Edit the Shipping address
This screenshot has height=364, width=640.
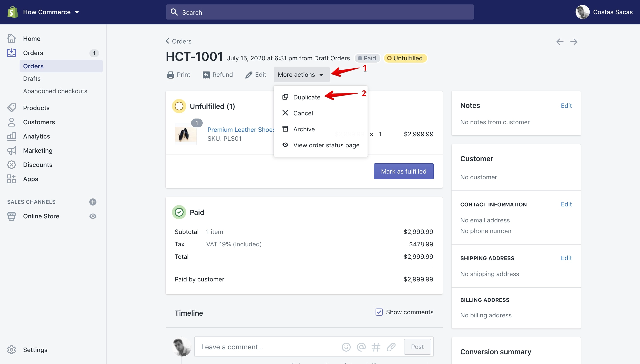566,258
